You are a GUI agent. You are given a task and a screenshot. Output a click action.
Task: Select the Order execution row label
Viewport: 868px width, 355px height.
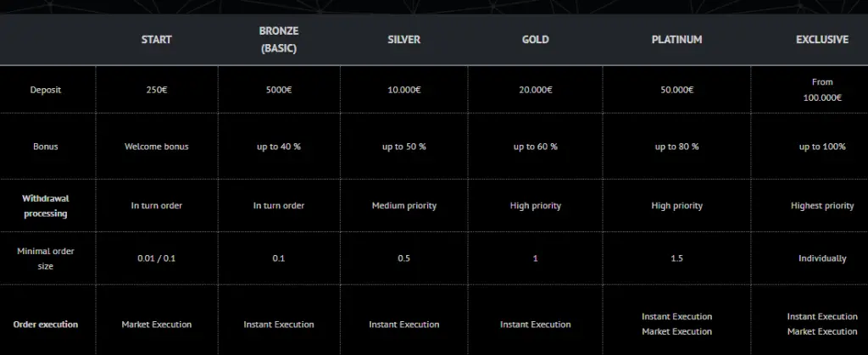46,324
